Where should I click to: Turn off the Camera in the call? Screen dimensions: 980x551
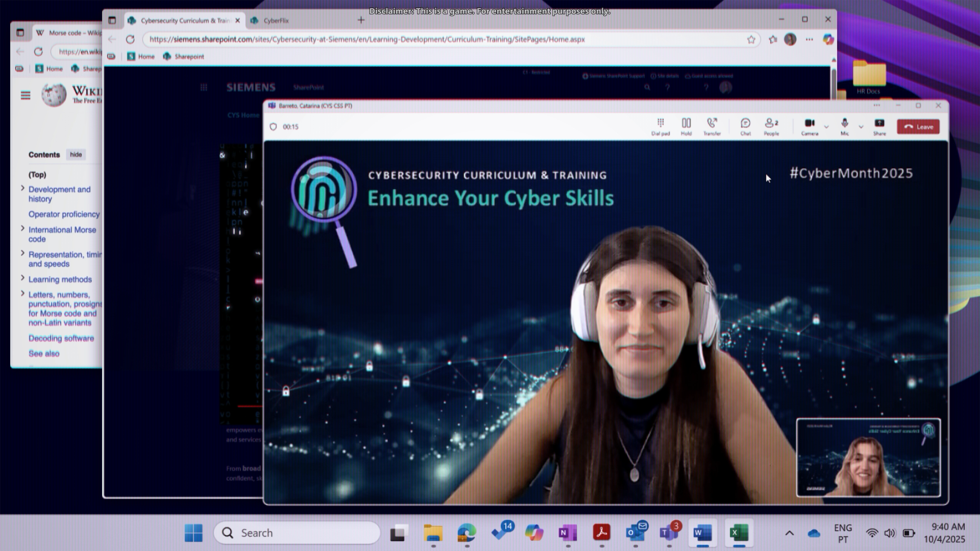click(x=809, y=127)
